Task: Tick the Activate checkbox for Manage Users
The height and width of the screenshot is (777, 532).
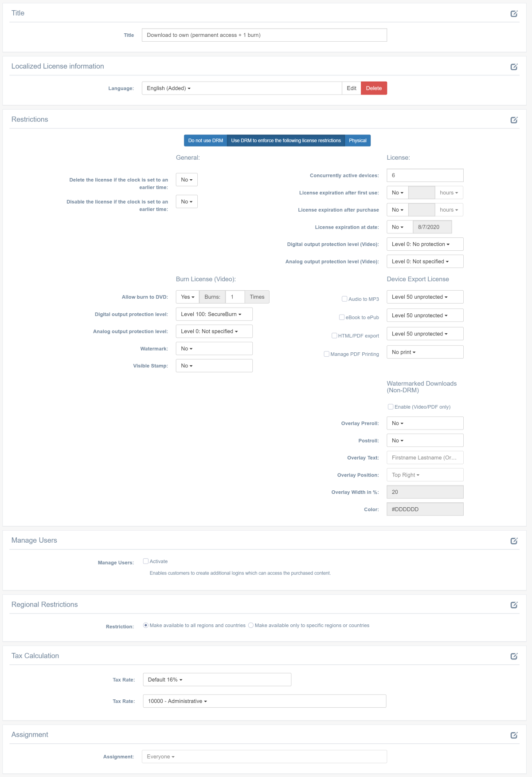Action: tap(146, 561)
